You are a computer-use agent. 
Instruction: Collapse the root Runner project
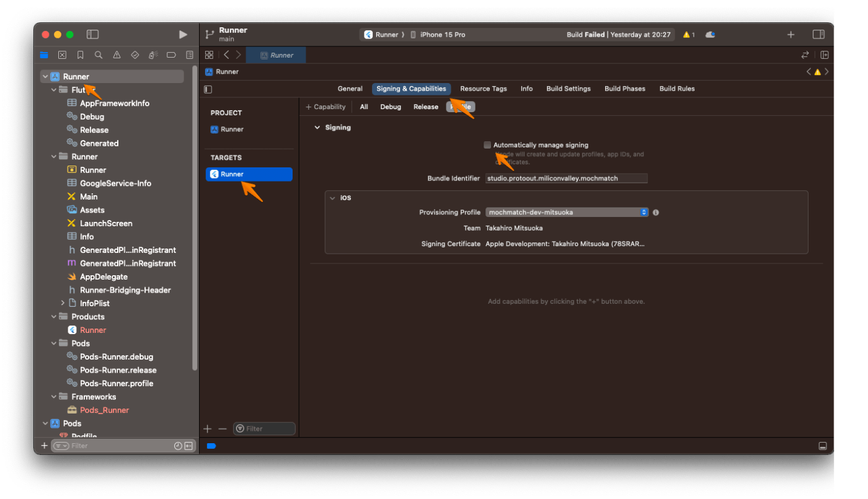45,77
